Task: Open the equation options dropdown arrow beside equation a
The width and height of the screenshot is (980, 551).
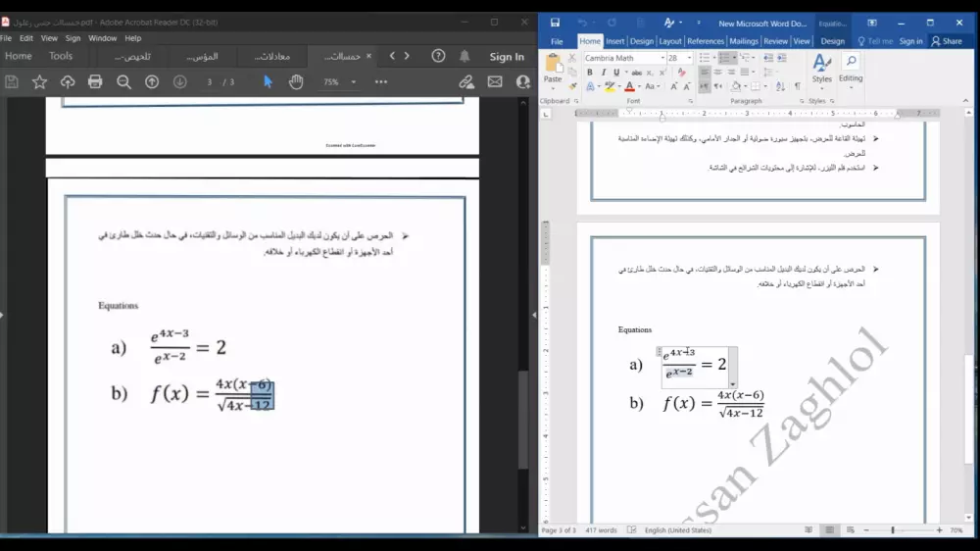Action: point(732,384)
